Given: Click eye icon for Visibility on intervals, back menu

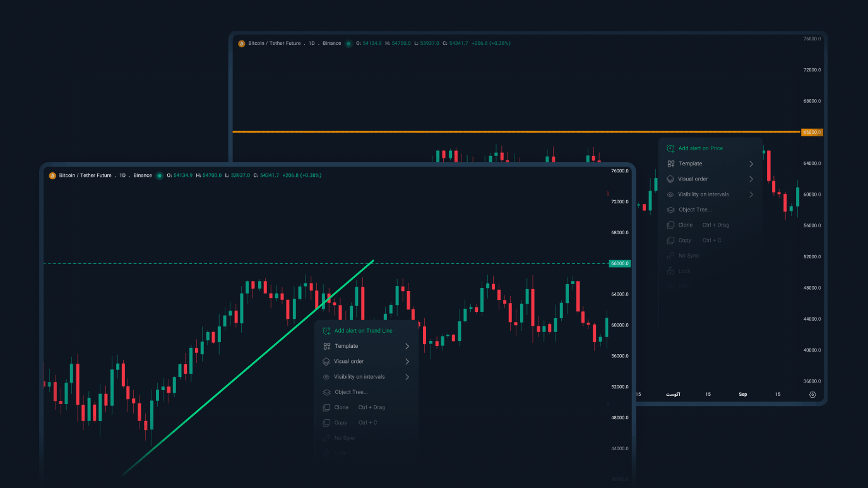Looking at the screenshot, I should [x=670, y=194].
